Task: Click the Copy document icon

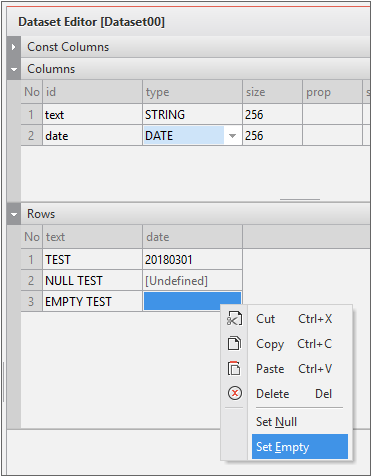Action: (234, 343)
